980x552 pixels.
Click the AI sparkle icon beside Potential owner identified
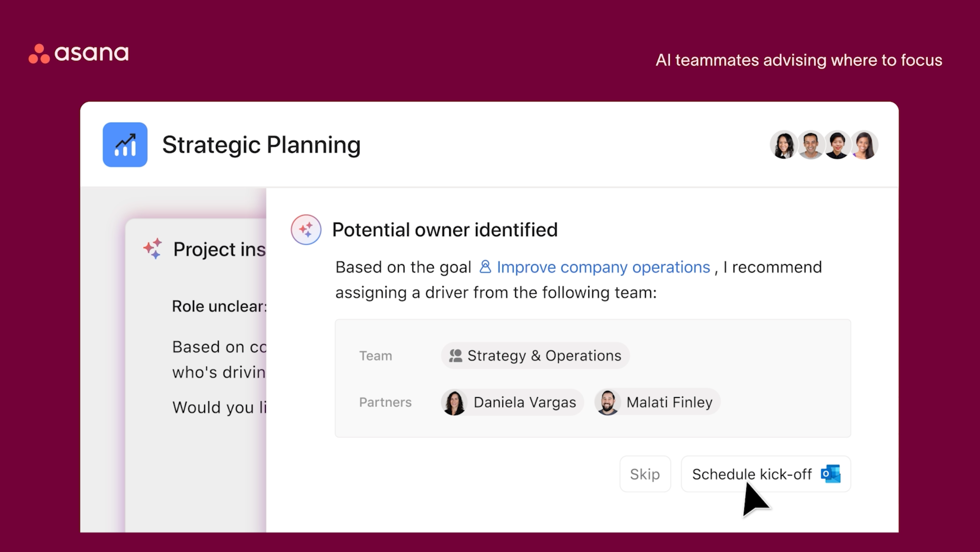[306, 229]
